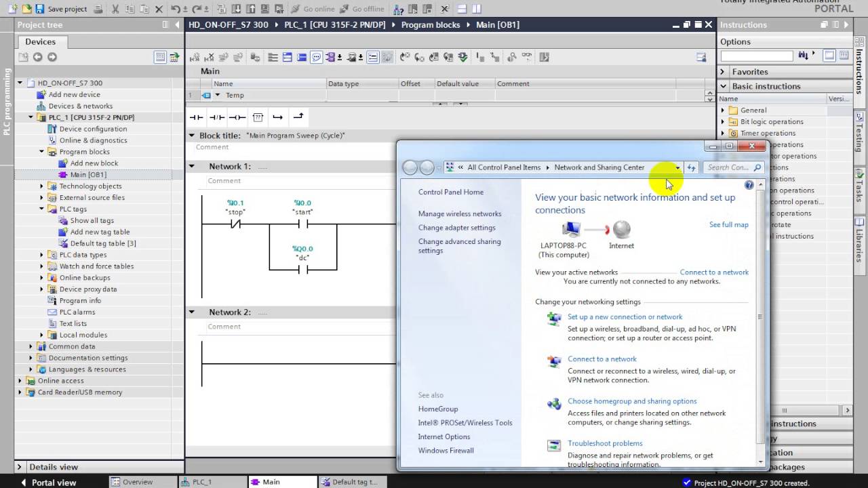Click the back arrow in Project tree toolbar

point(38,58)
